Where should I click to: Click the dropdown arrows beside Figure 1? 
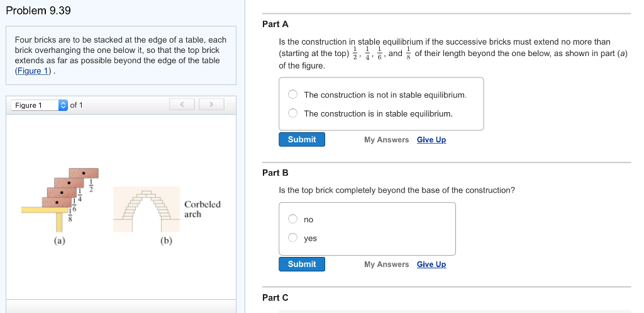click(x=63, y=105)
